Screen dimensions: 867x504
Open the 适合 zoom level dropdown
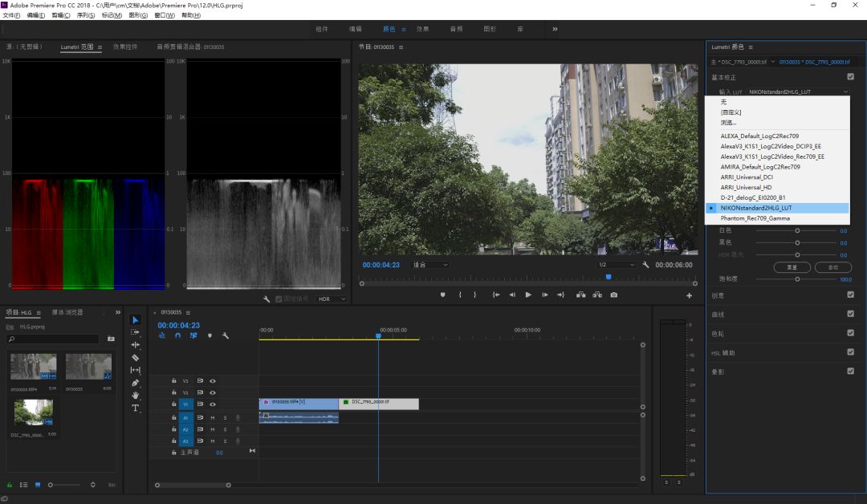[x=430, y=265]
